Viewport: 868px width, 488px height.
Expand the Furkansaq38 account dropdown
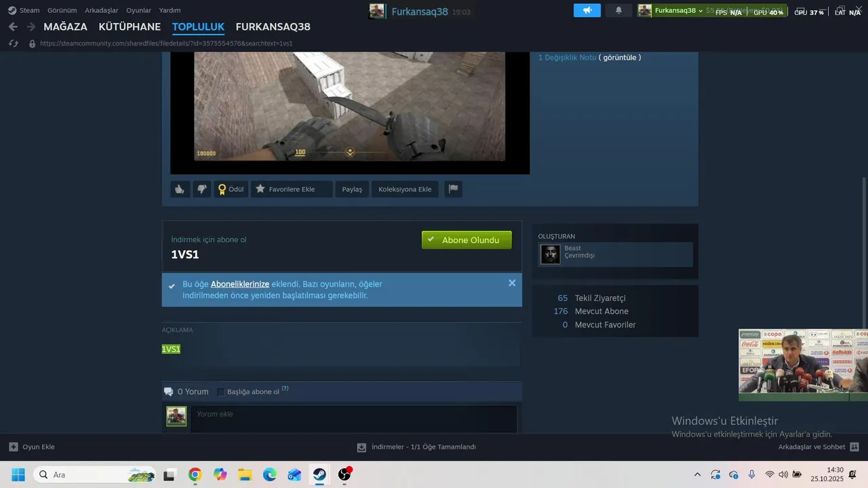tap(679, 10)
